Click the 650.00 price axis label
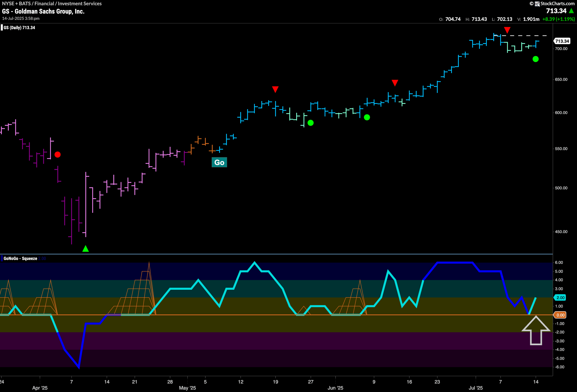The width and height of the screenshot is (577, 392). tap(561, 79)
